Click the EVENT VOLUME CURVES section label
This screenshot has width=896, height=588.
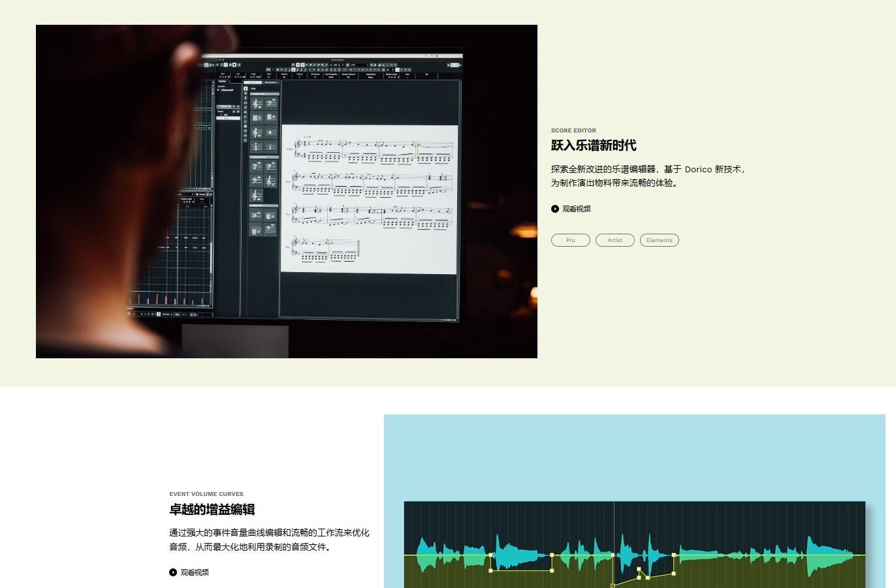[206, 494]
